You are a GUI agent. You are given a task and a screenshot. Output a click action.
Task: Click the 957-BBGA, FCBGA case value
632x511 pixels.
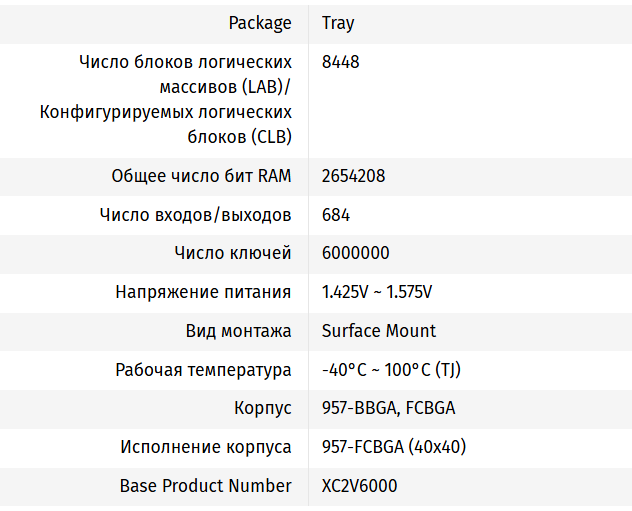point(389,408)
